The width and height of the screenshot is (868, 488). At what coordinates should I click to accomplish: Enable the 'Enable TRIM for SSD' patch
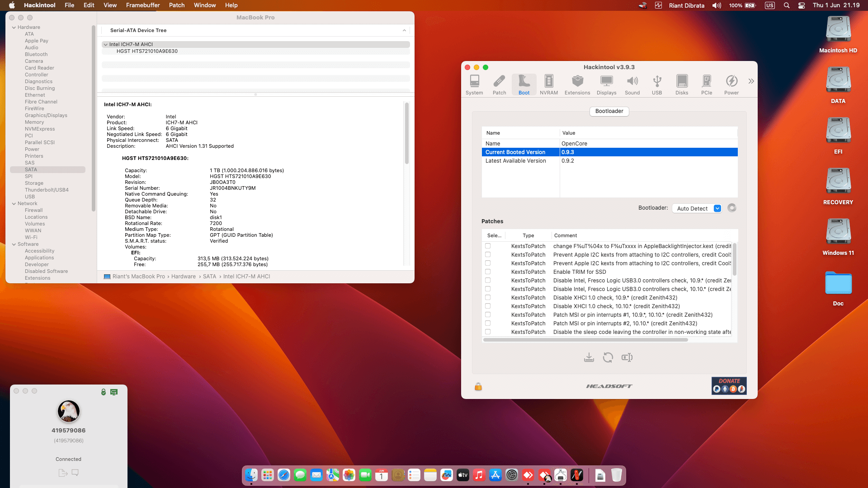tap(488, 272)
